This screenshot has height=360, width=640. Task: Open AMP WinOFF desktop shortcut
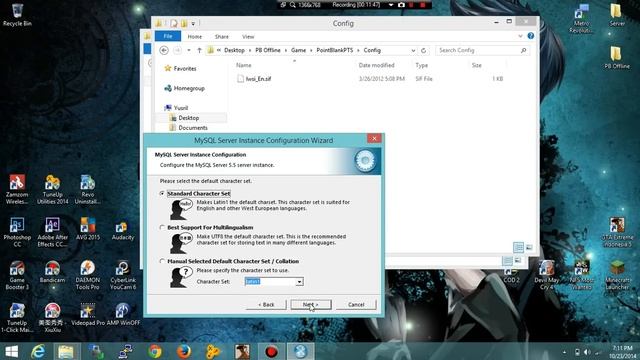click(123, 314)
